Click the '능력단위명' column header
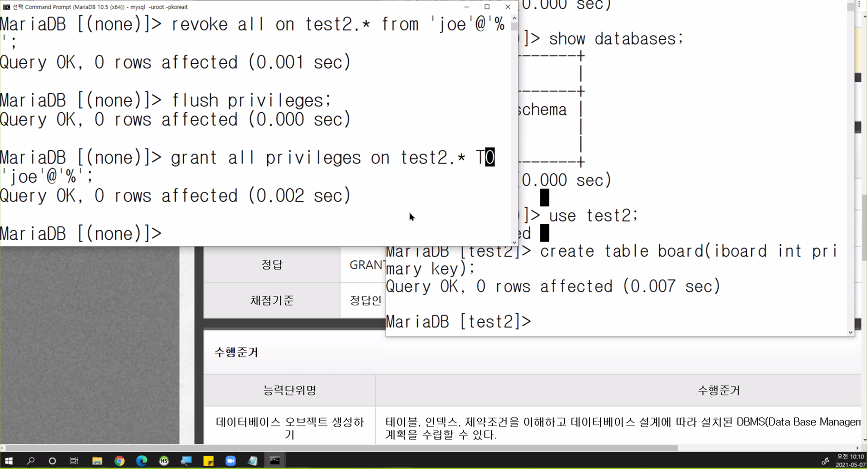This screenshot has width=867, height=469. [x=290, y=390]
